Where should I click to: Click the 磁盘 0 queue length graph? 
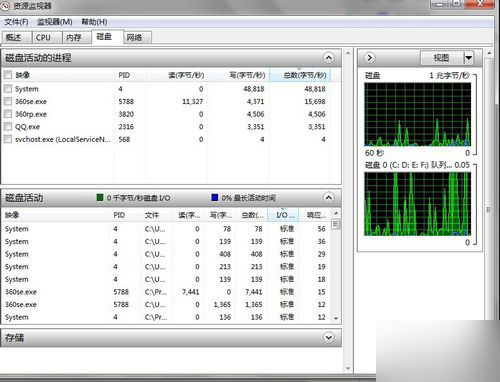point(418,204)
